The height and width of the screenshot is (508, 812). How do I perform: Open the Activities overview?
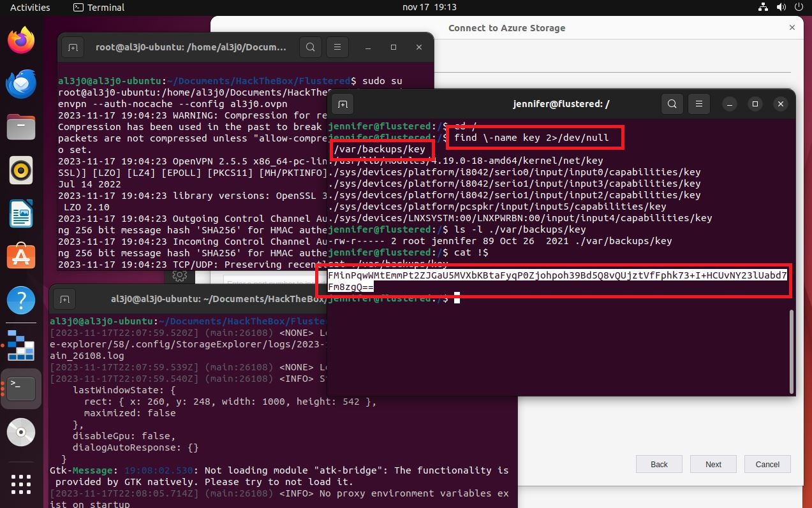30,7
